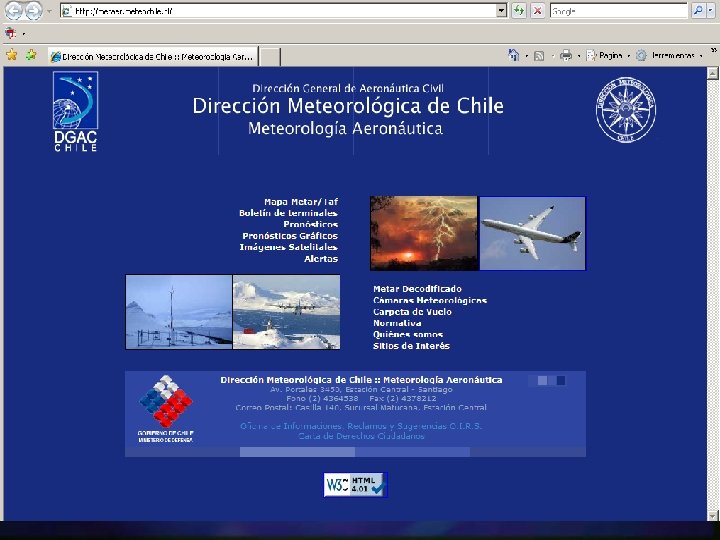Viewport: 720px width, 540px height.
Task: Open the Normativa link
Action: pos(397,323)
